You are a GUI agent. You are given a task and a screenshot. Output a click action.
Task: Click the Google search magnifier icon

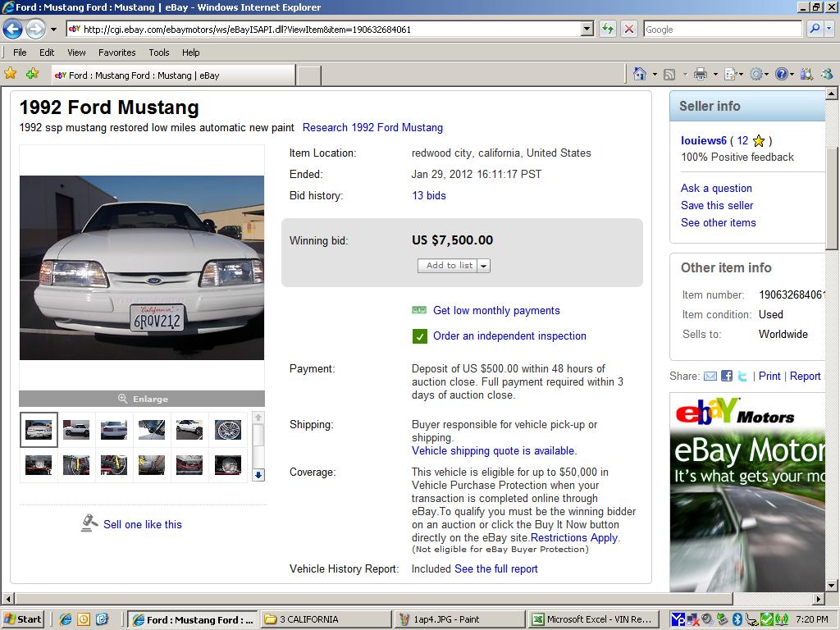click(x=815, y=29)
